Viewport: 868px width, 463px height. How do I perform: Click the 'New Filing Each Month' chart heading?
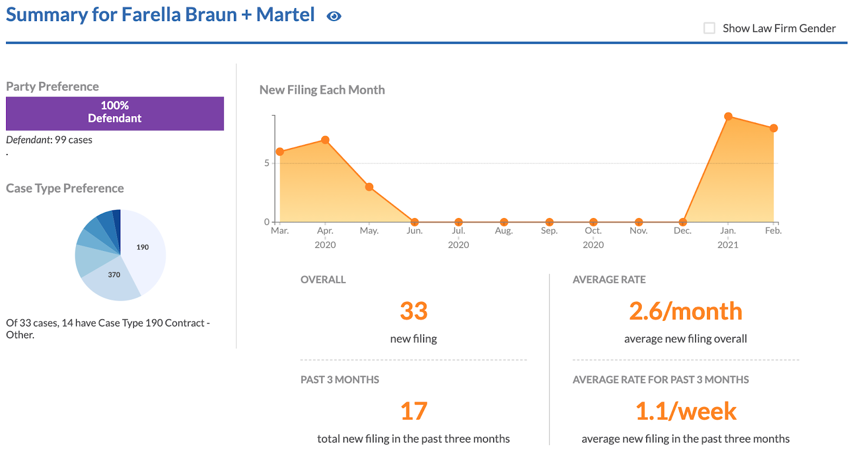click(x=322, y=90)
